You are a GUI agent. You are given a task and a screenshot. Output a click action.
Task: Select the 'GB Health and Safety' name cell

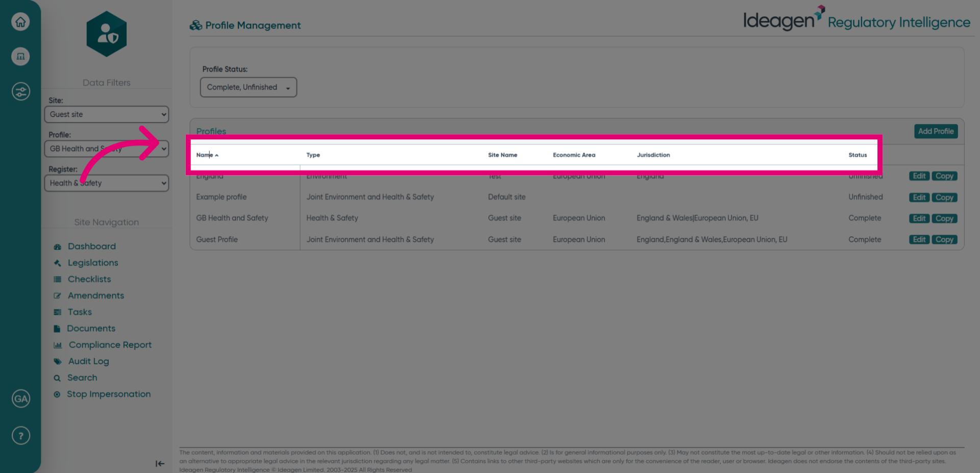point(232,218)
